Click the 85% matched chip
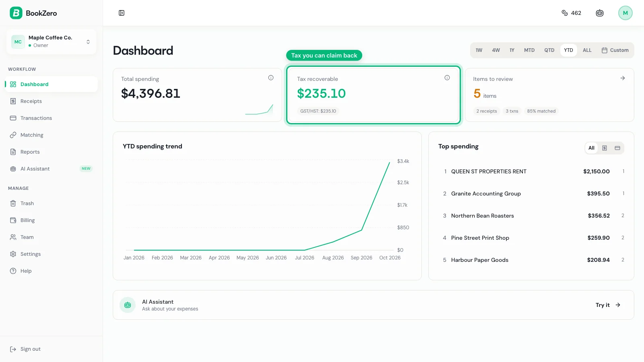 click(541, 111)
